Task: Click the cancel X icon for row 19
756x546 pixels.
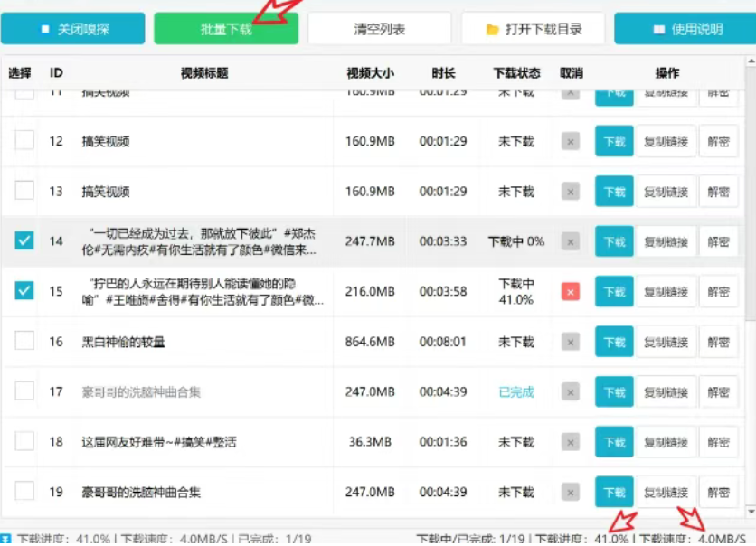Action: (x=570, y=493)
